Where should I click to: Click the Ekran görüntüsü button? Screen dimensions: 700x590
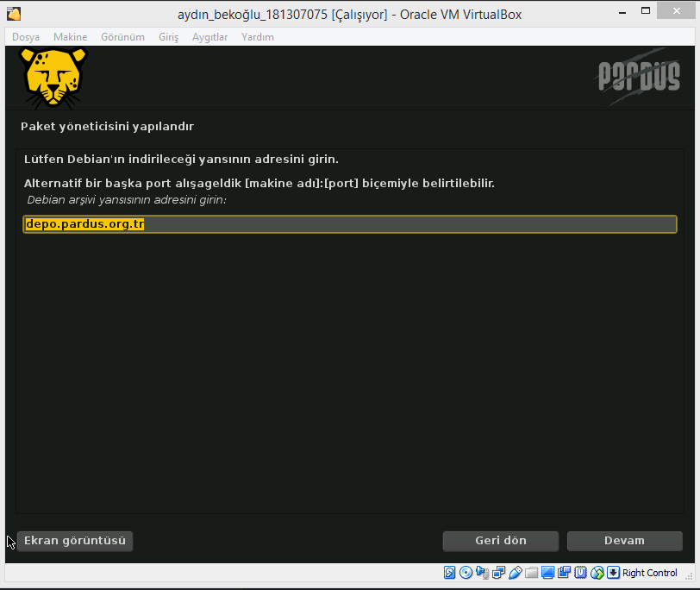[x=75, y=541]
